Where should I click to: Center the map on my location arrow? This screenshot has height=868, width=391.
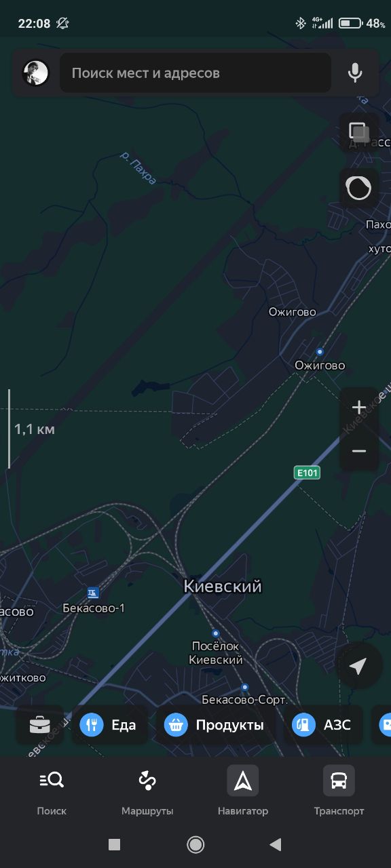point(358,667)
